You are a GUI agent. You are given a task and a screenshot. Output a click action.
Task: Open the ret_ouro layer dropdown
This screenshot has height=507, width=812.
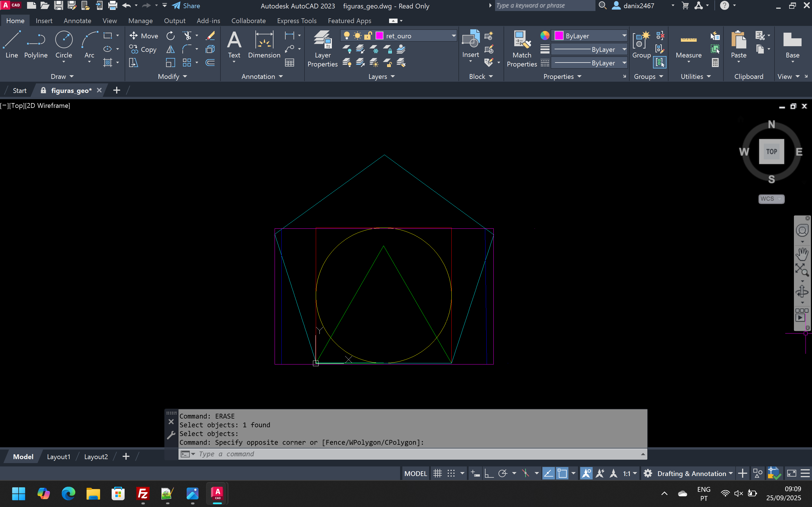pyautogui.click(x=453, y=36)
